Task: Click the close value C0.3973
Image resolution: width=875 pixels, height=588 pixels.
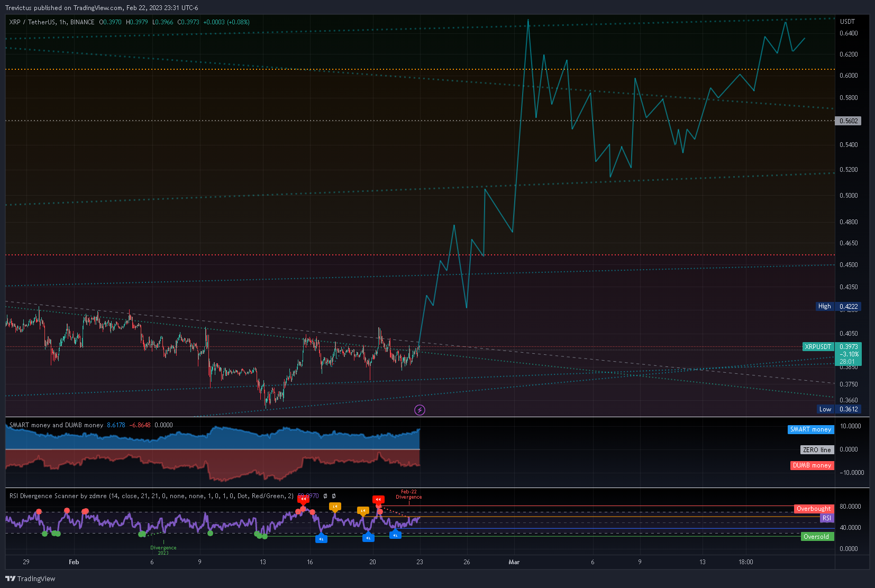Action: (188, 22)
